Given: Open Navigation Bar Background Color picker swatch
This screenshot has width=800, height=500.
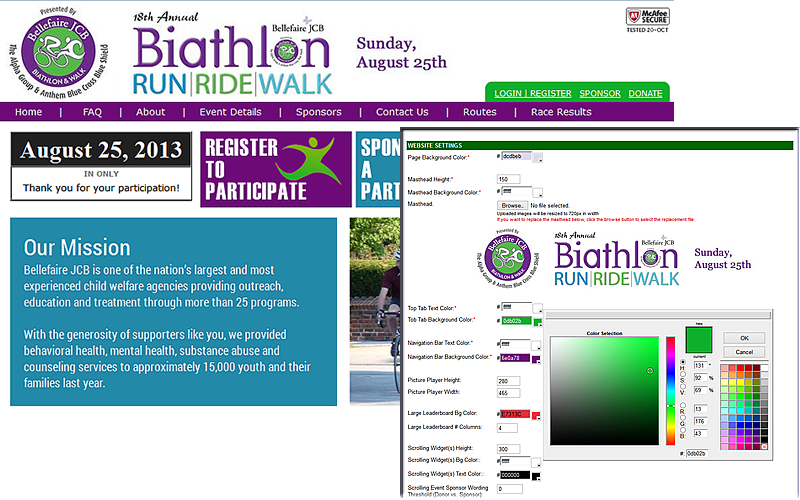Looking at the screenshot, I should (538, 357).
